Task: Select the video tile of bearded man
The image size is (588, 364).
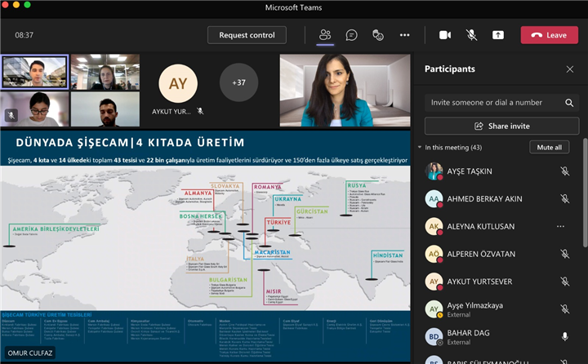Action: [105, 109]
